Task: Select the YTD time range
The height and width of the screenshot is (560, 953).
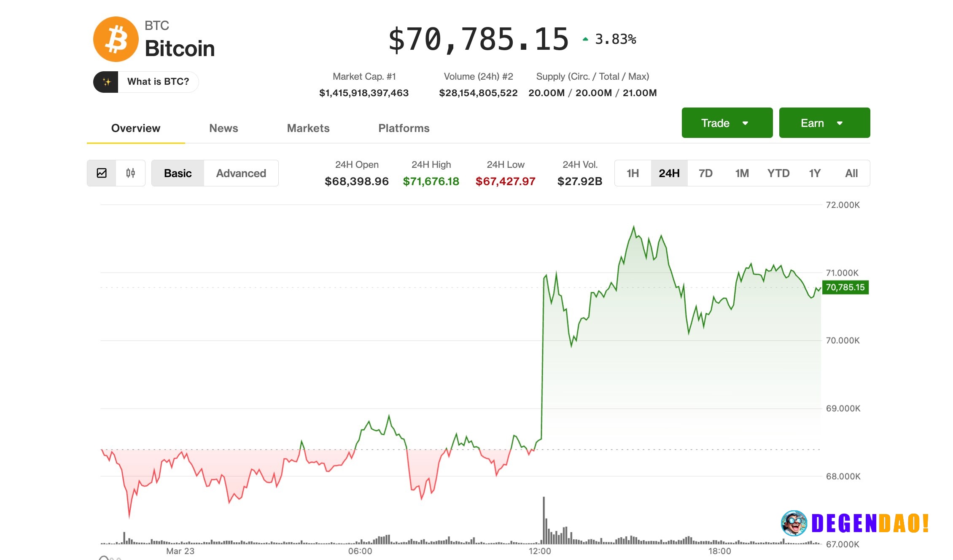Action: [x=778, y=173]
